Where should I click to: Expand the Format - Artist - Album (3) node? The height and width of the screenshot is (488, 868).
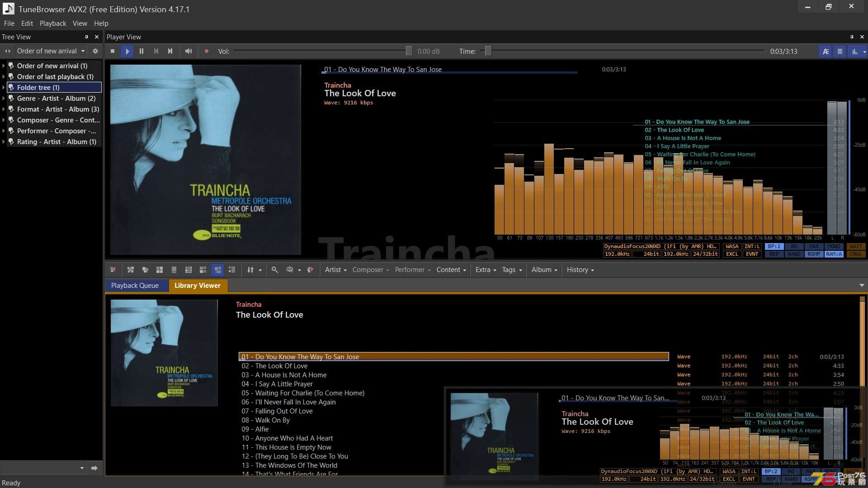pos(4,109)
